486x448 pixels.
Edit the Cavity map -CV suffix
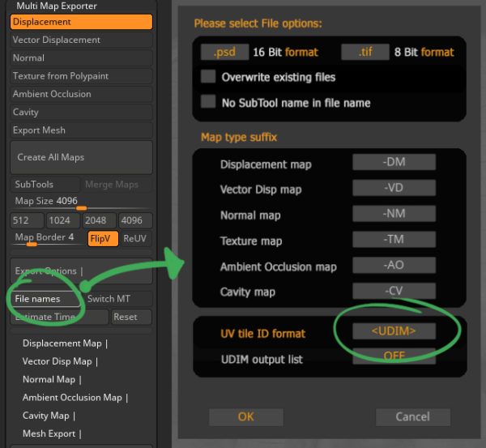394,291
